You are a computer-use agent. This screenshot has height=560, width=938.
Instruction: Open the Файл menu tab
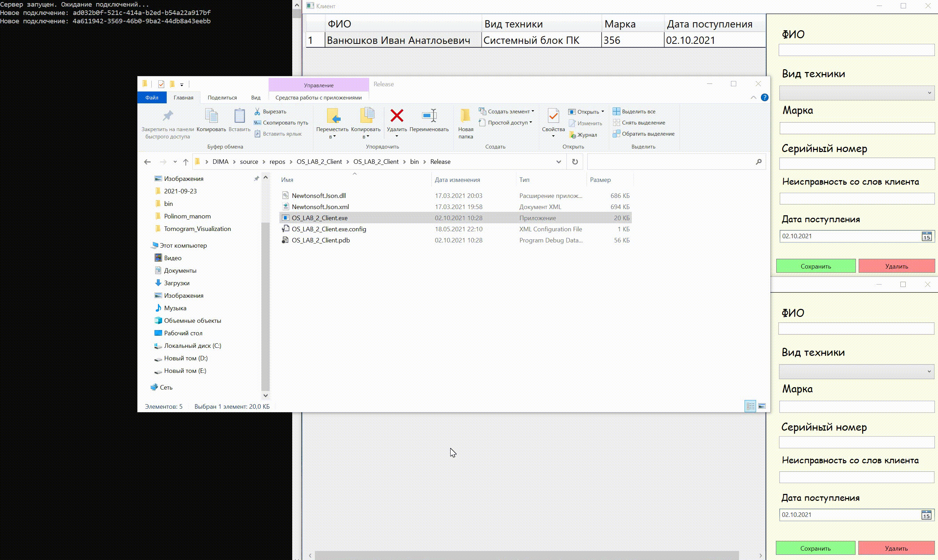tap(152, 97)
